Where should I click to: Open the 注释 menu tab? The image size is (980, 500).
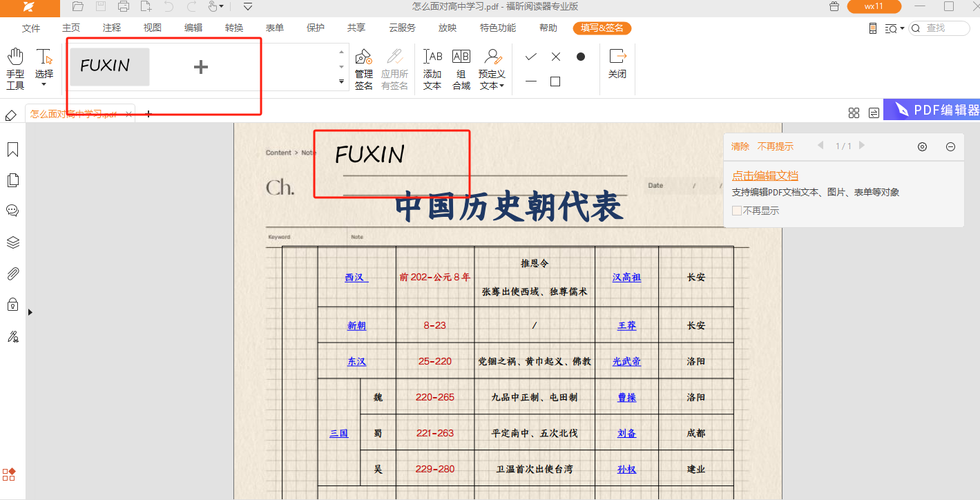(x=112, y=28)
